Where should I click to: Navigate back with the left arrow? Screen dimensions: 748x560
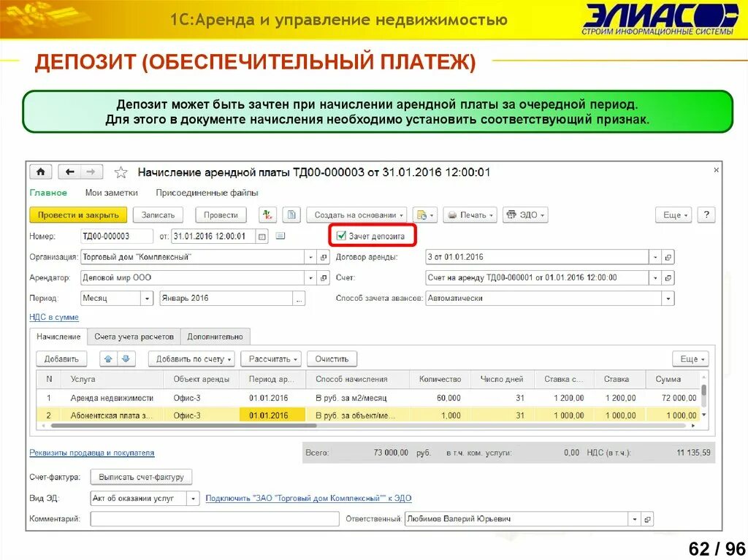point(69,172)
